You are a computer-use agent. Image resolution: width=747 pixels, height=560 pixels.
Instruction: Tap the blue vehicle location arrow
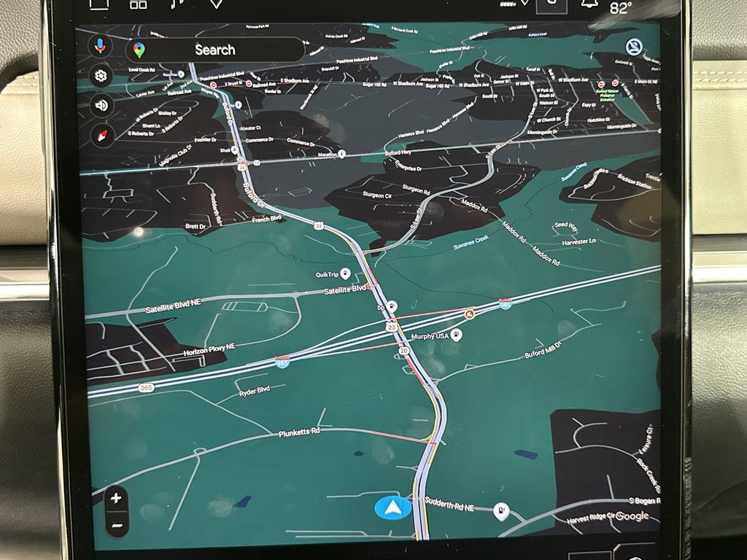click(x=392, y=507)
